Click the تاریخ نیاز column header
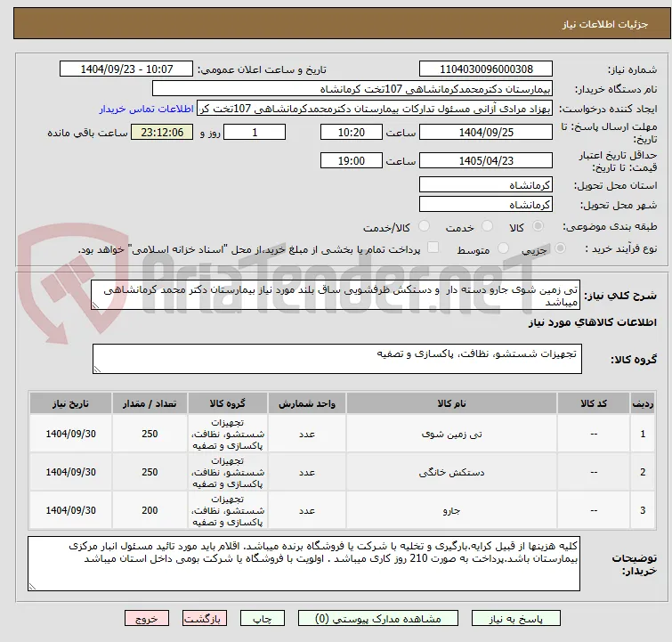The image size is (672, 642). 70,403
